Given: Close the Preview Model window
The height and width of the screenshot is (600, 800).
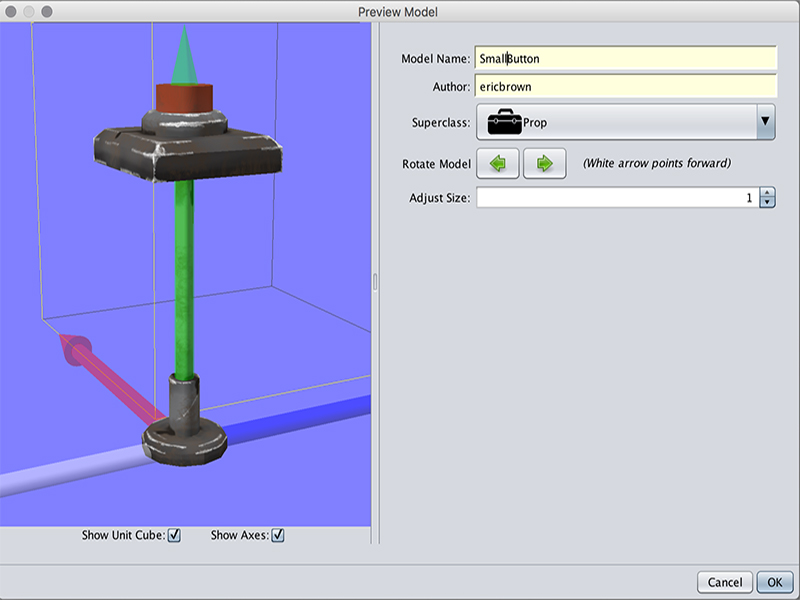Looking at the screenshot, I should (11, 11).
